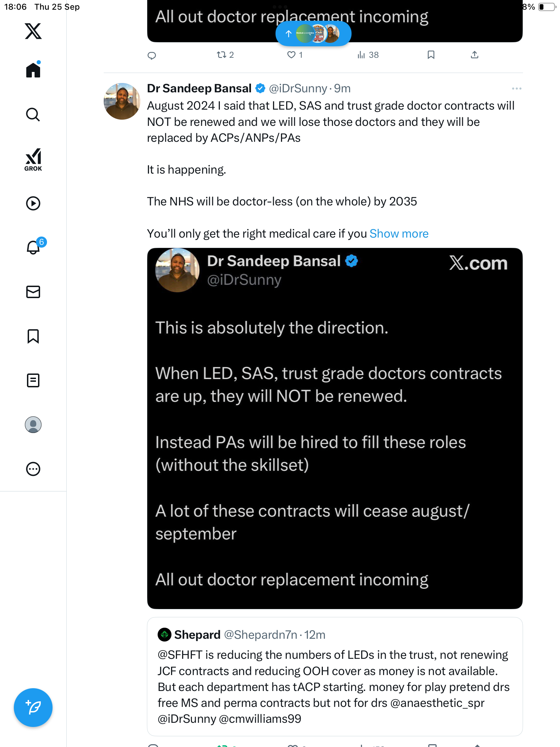The image size is (560, 747).
Task: Like the top post with 1 like
Action: pyautogui.click(x=292, y=55)
